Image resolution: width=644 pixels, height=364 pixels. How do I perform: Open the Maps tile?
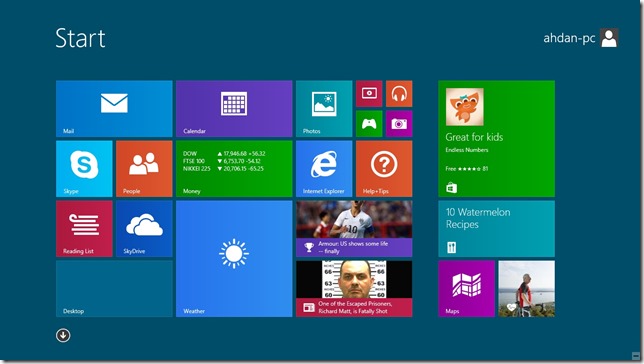click(x=467, y=289)
